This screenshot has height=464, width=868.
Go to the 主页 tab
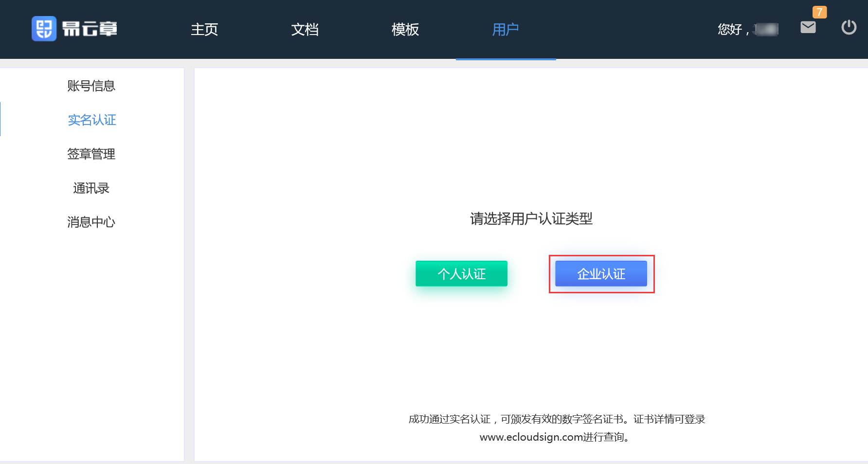[204, 30]
